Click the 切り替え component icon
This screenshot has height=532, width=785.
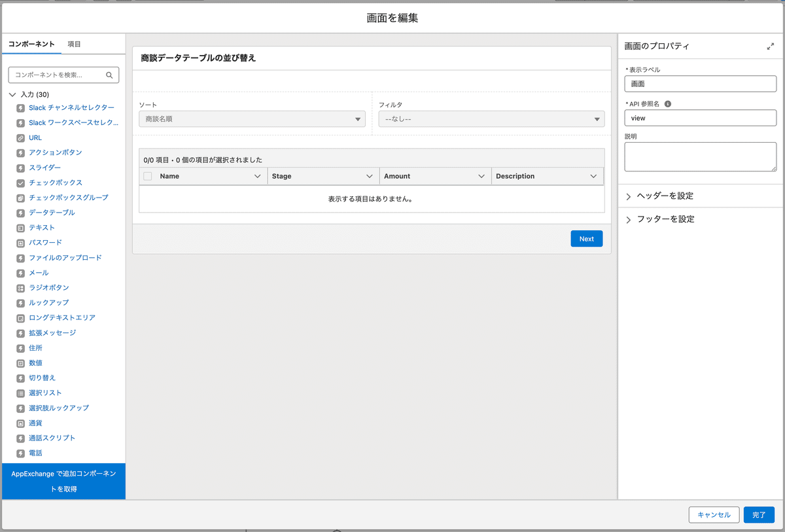(x=21, y=378)
